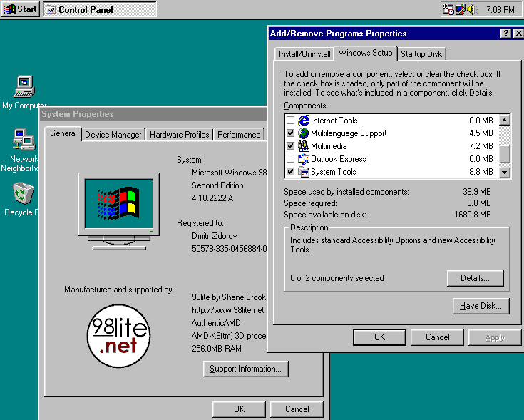
Task: Select the Multilanguage Support row text
Action: (x=349, y=133)
